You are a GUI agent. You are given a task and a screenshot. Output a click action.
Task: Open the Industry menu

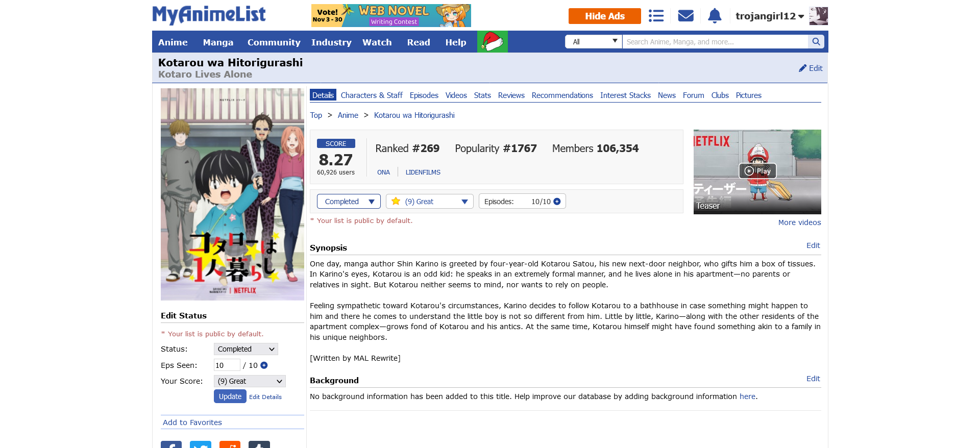[x=331, y=42]
